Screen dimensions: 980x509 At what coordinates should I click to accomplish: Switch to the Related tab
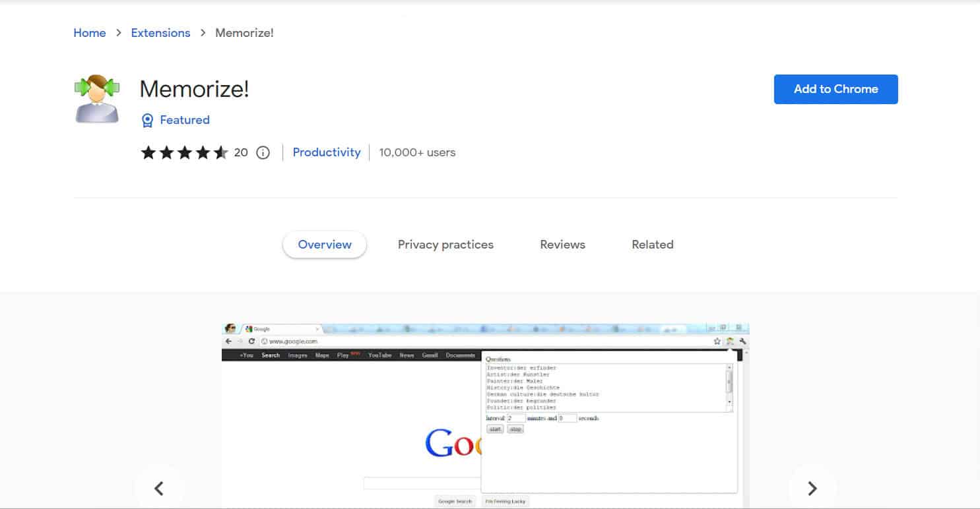click(x=653, y=245)
